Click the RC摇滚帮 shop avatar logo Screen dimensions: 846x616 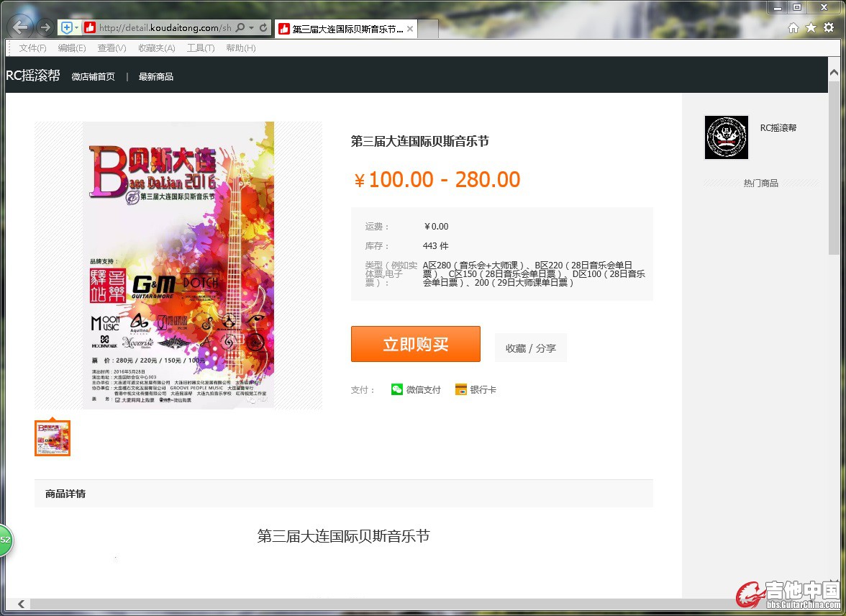(726, 137)
